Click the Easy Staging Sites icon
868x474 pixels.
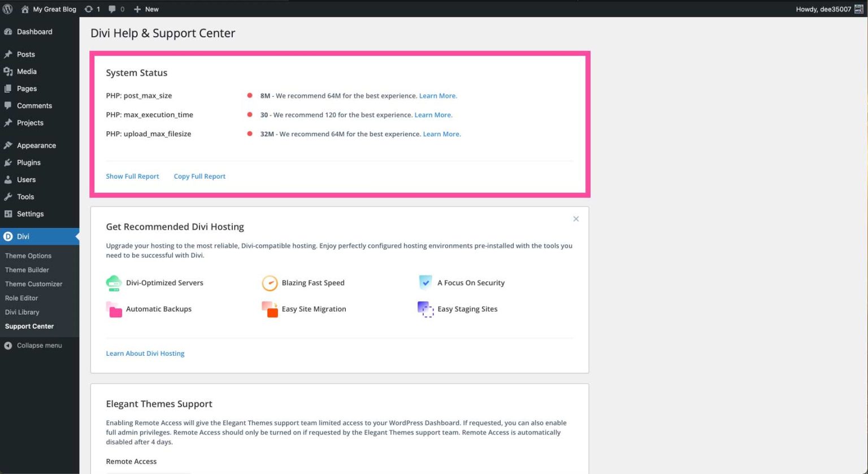[425, 309]
